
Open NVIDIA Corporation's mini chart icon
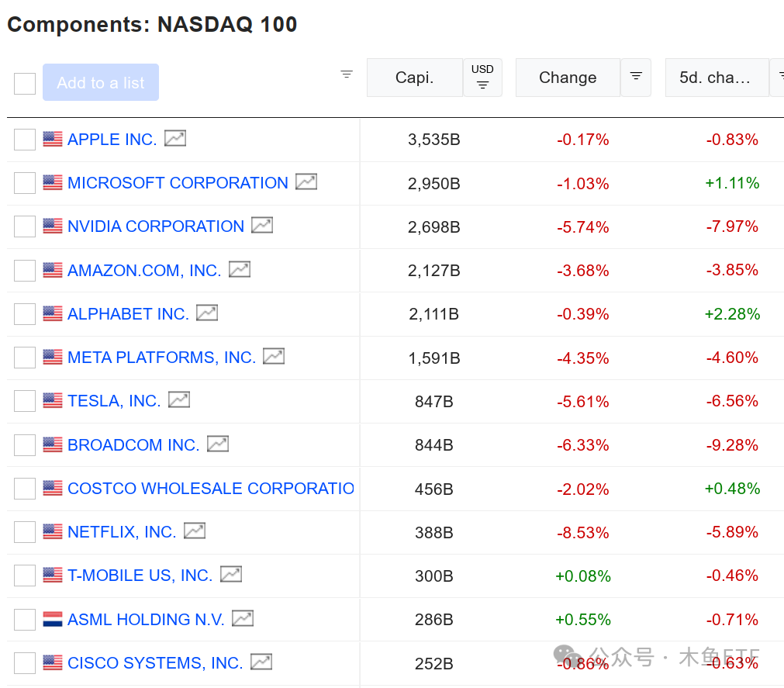click(x=262, y=226)
